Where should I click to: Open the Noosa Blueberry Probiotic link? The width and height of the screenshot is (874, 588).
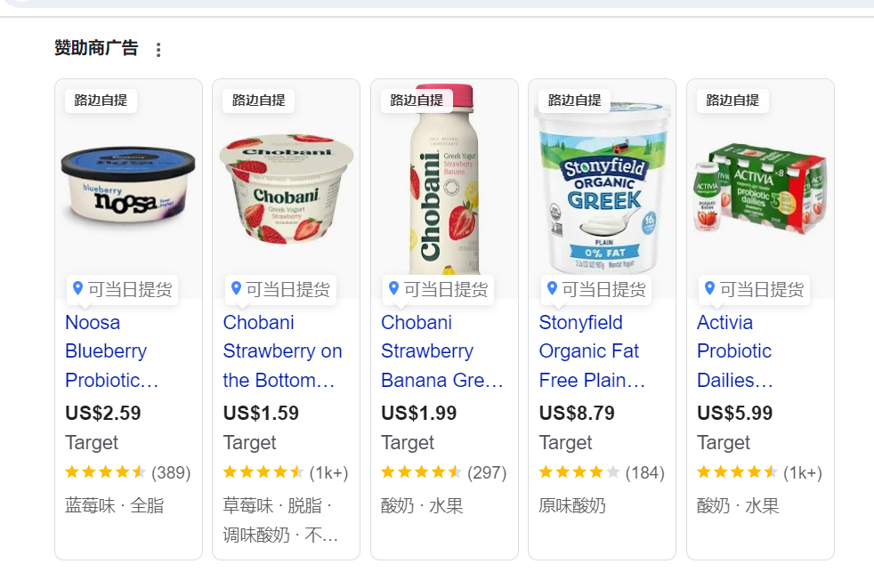(111, 351)
